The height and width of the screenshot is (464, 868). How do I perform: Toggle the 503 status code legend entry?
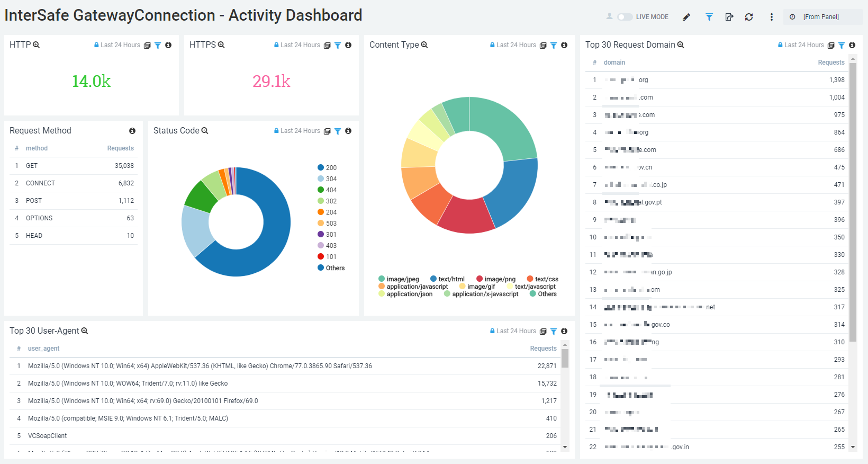(x=327, y=224)
